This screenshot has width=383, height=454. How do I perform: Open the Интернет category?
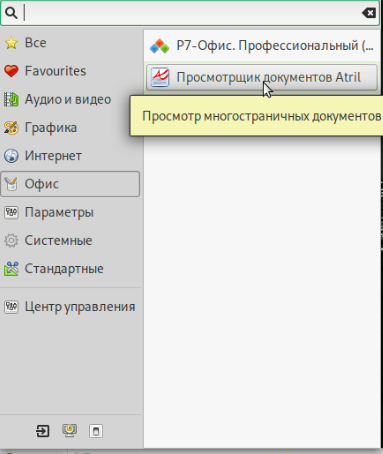(70, 156)
